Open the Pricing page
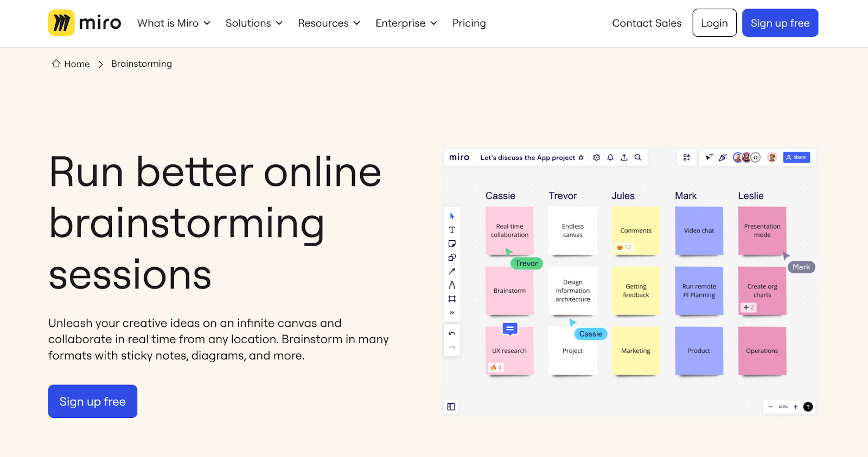The width and height of the screenshot is (868, 457). tap(469, 23)
